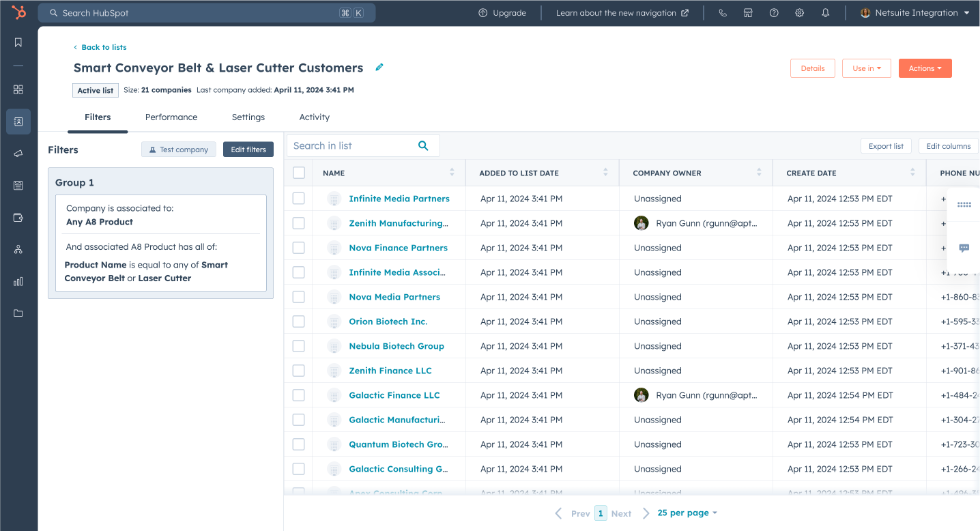Open the Content icon in sidebar
This screenshot has height=531, width=980.
18,185
